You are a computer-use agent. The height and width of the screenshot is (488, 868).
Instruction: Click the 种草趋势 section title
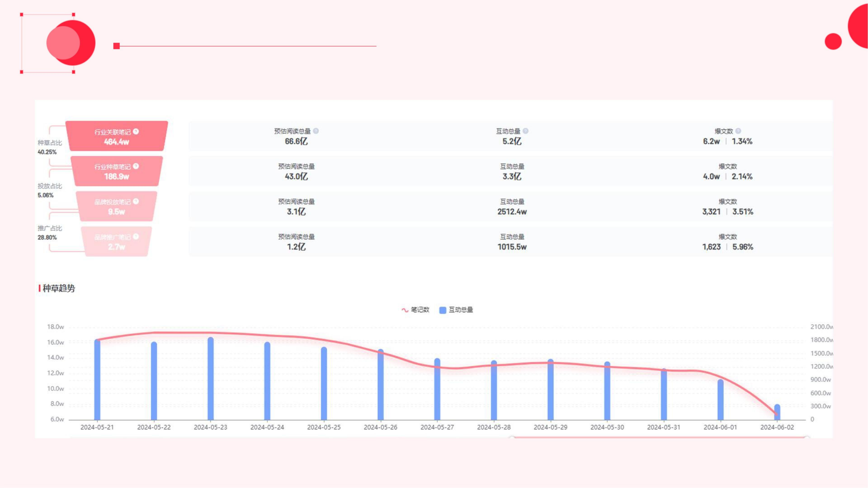point(59,288)
